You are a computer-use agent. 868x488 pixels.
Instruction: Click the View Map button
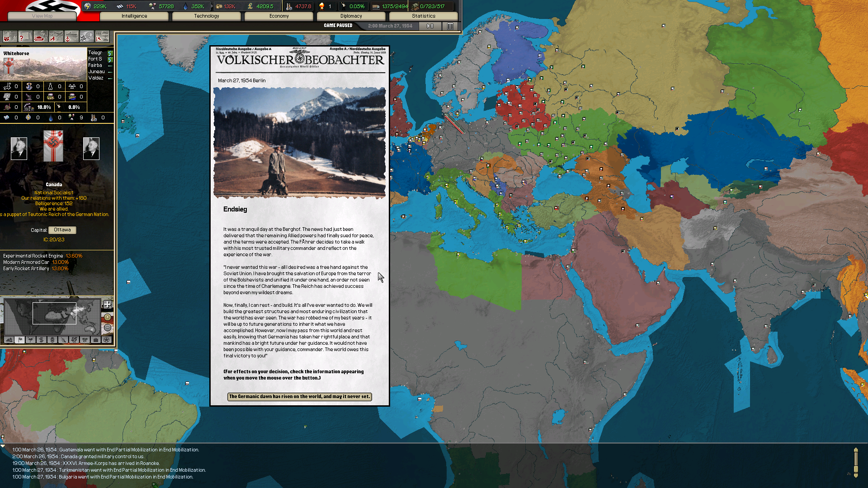tap(42, 16)
